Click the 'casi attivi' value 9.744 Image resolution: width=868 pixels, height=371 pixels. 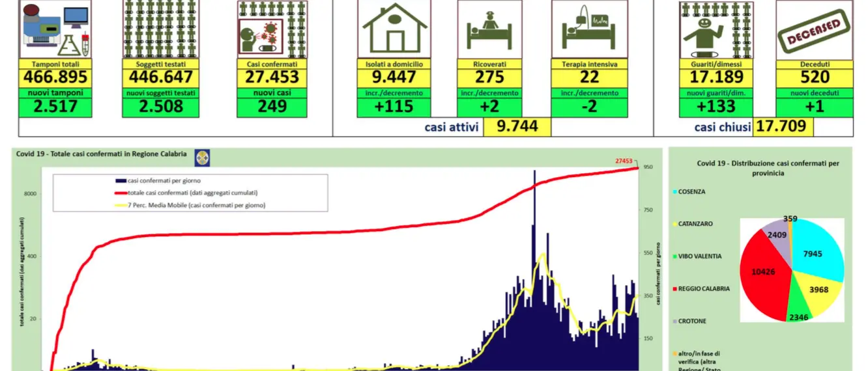coord(517,126)
